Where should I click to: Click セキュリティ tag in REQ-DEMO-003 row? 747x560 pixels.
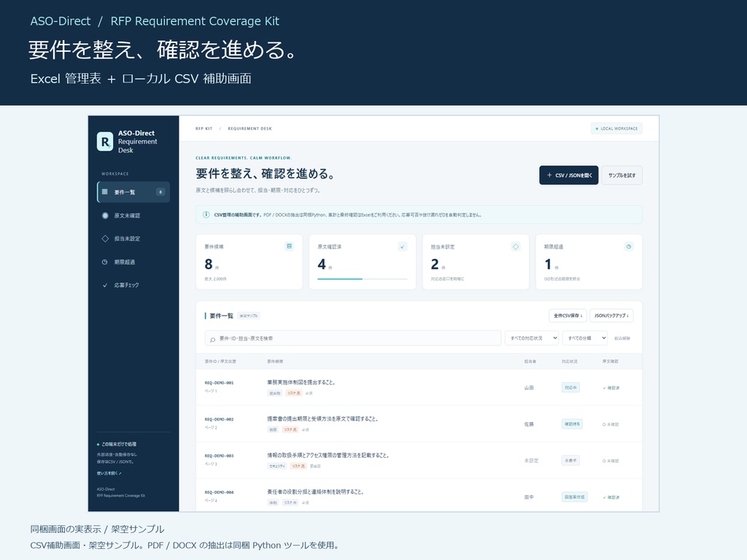click(277, 466)
